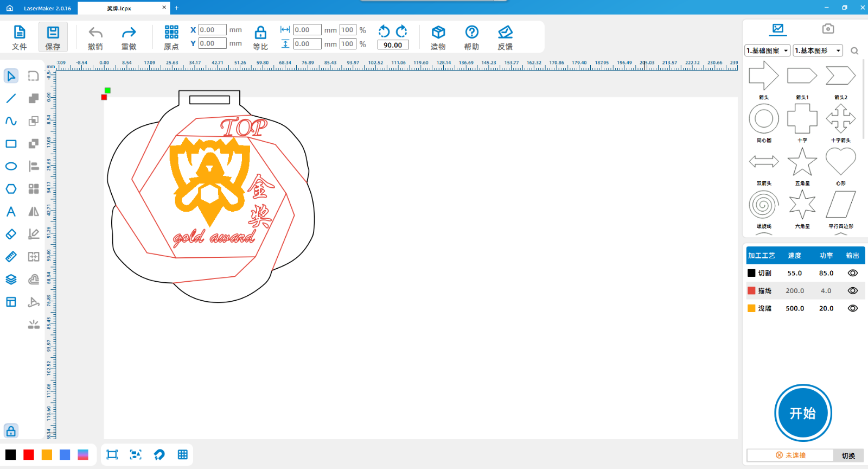The image size is (868, 469).
Task: Add a new tab with plus button
Action: (x=176, y=8)
